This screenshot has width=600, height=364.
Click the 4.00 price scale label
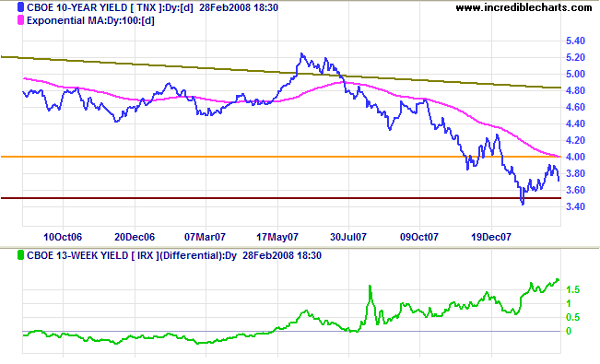point(575,157)
